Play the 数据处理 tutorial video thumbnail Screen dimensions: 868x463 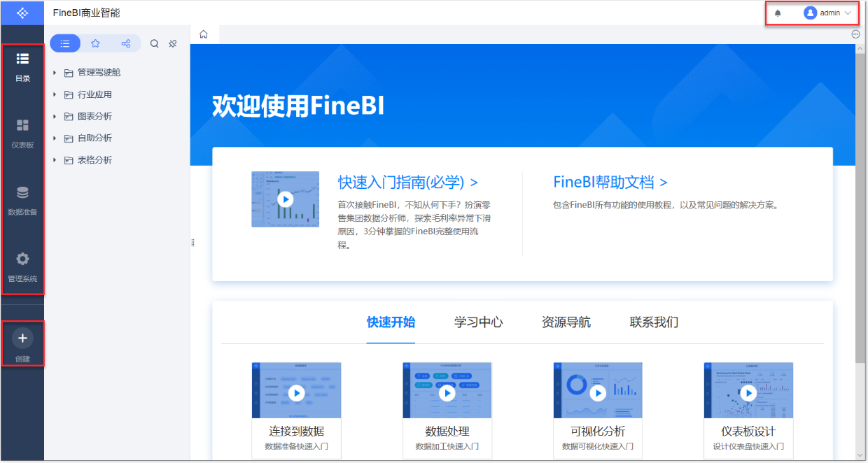coord(447,392)
